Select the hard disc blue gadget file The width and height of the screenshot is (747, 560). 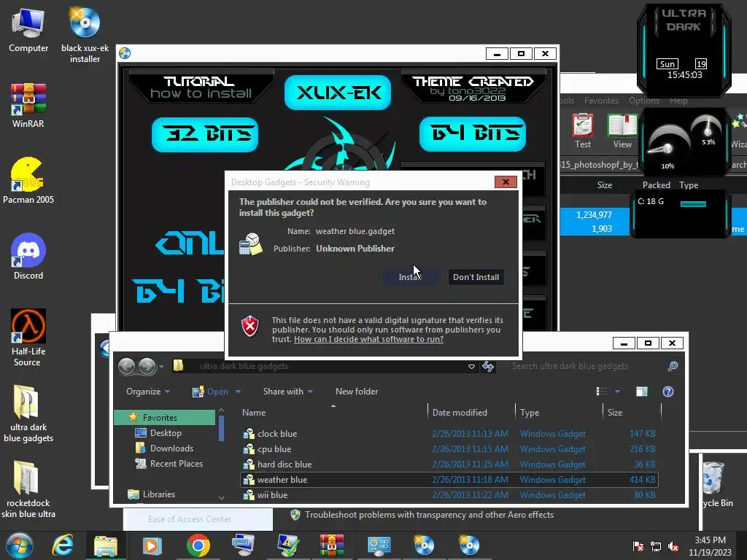pyautogui.click(x=449, y=464)
